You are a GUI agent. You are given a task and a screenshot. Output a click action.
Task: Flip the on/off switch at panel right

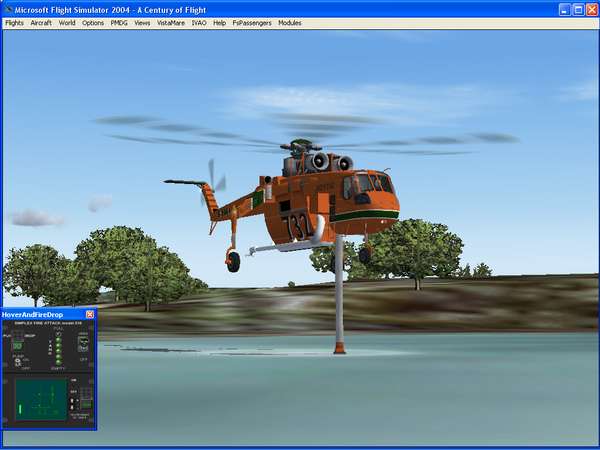pos(84,344)
